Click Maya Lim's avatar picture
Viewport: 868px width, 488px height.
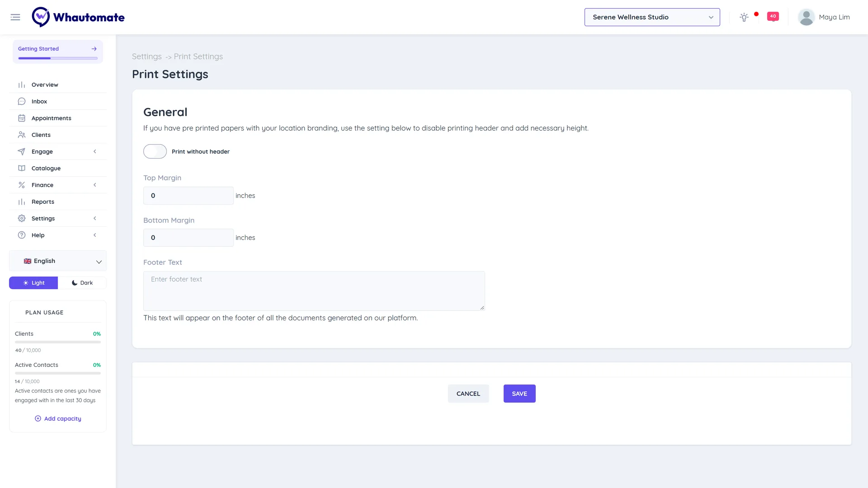tap(806, 17)
